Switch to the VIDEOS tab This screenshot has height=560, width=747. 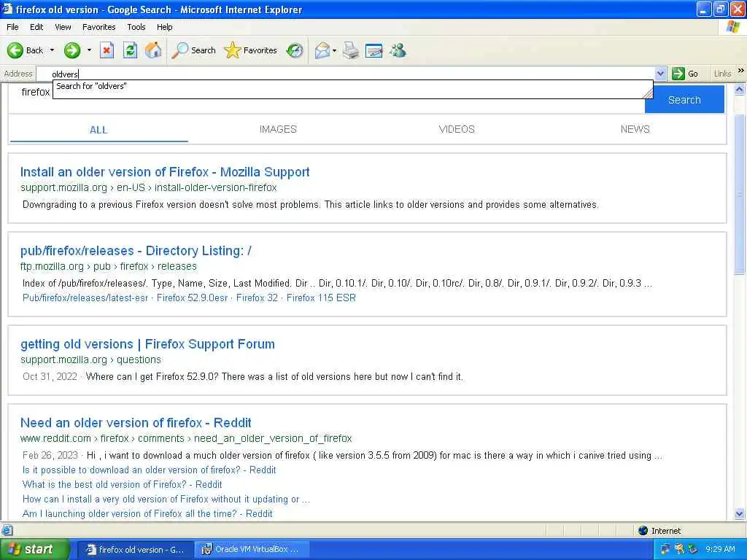457,129
